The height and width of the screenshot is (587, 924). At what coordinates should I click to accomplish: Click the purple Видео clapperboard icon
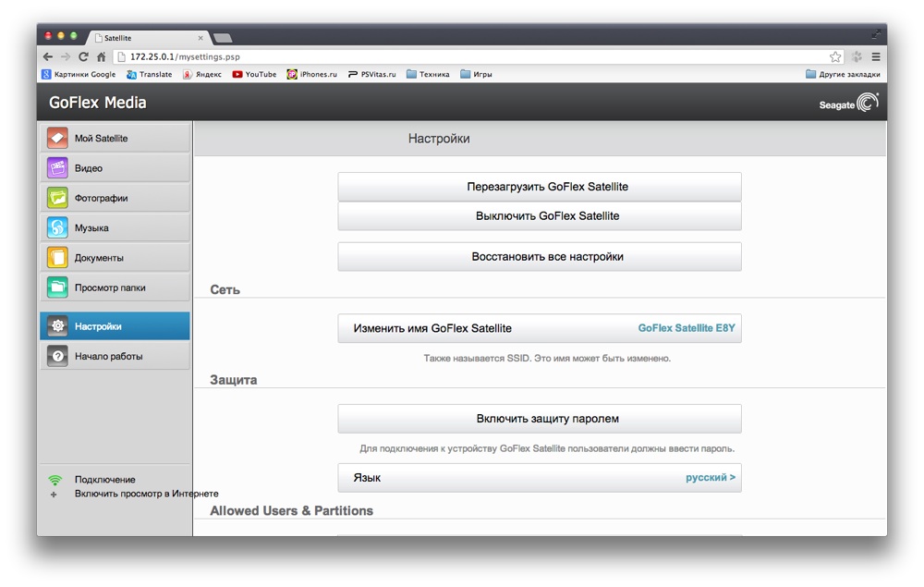tap(57, 168)
